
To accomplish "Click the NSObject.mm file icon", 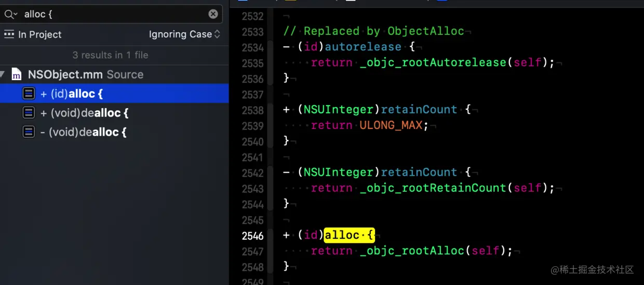I will (17, 74).
